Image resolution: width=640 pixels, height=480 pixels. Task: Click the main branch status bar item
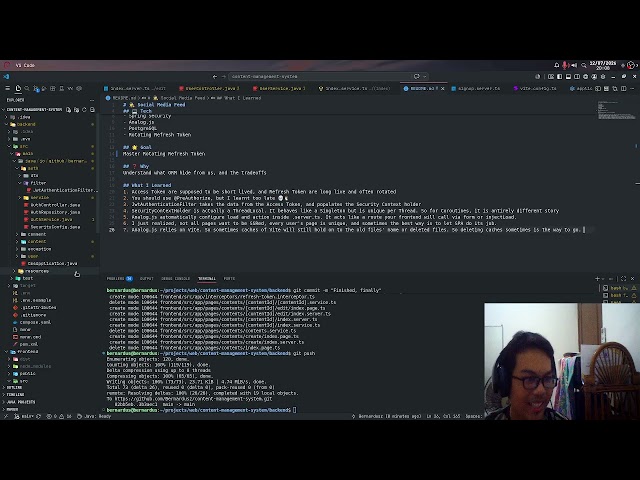click(24, 416)
